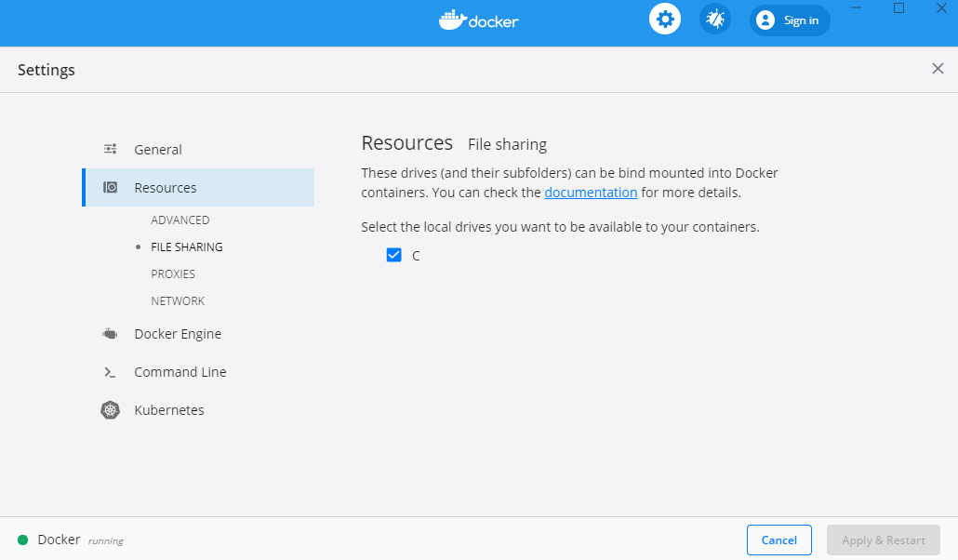
Task: Click the Docker whale logo
Action: [x=453, y=20]
